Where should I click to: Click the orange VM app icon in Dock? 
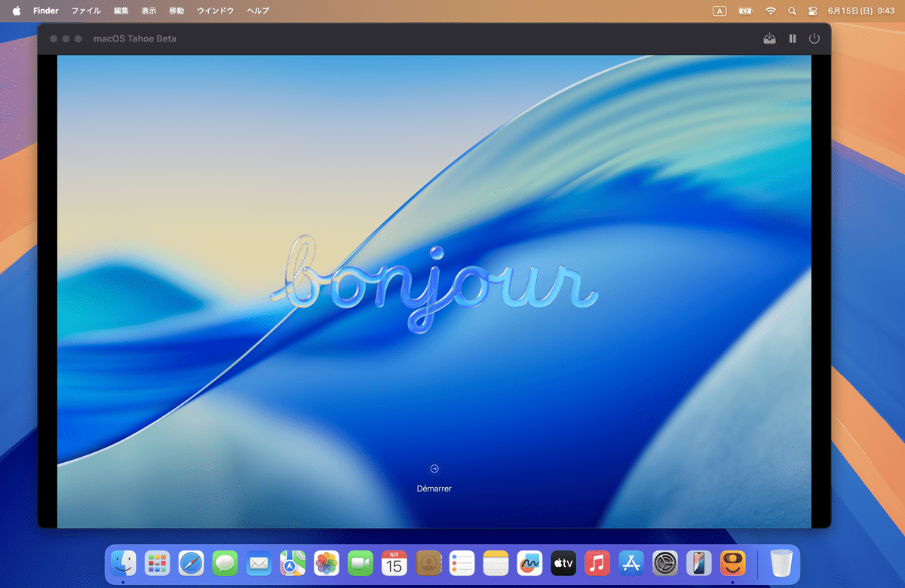coord(732,563)
